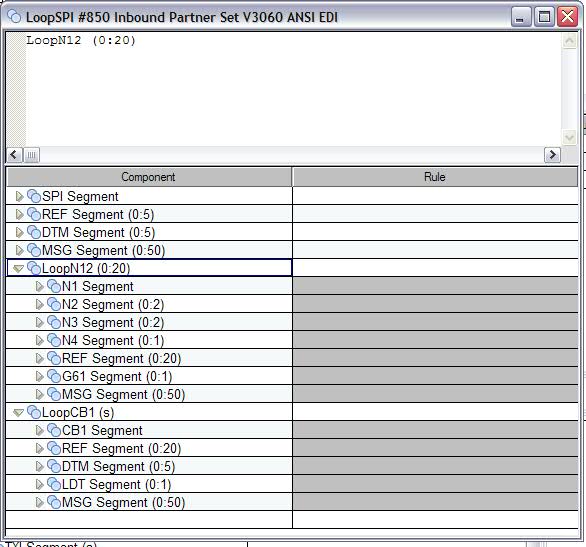Collapse the LoopN12 (0:20) node
The width and height of the screenshot is (586, 547).
tap(18, 268)
